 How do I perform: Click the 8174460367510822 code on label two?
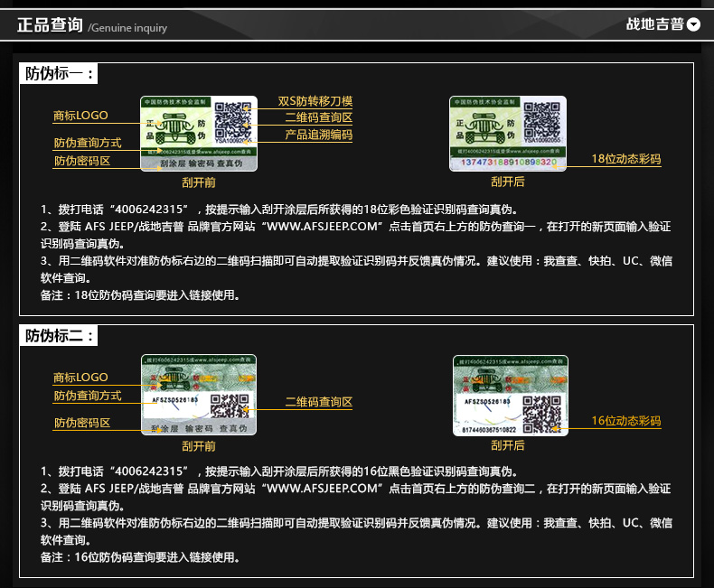coord(489,430)
